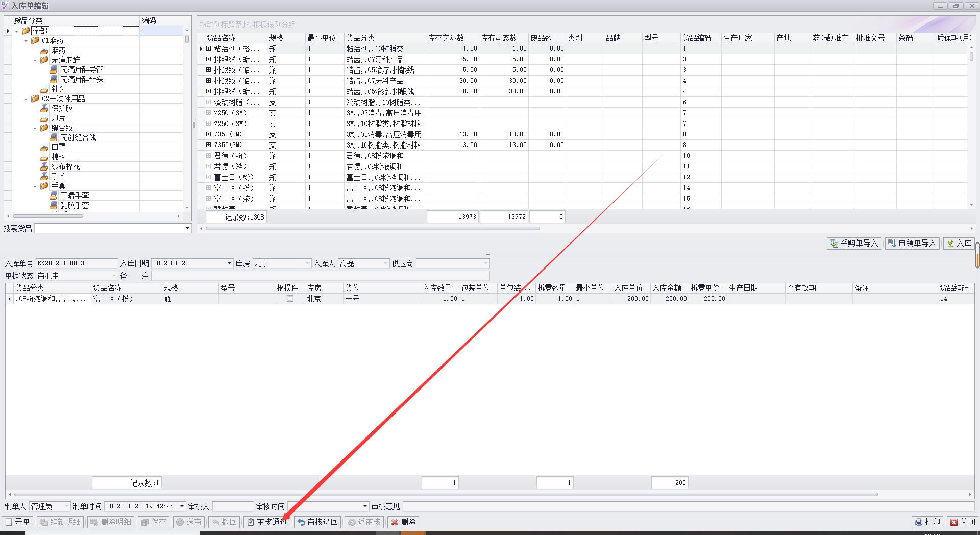Select 无痛麻醉导管 tree item
980x535 pixels.
pos(82,69)
